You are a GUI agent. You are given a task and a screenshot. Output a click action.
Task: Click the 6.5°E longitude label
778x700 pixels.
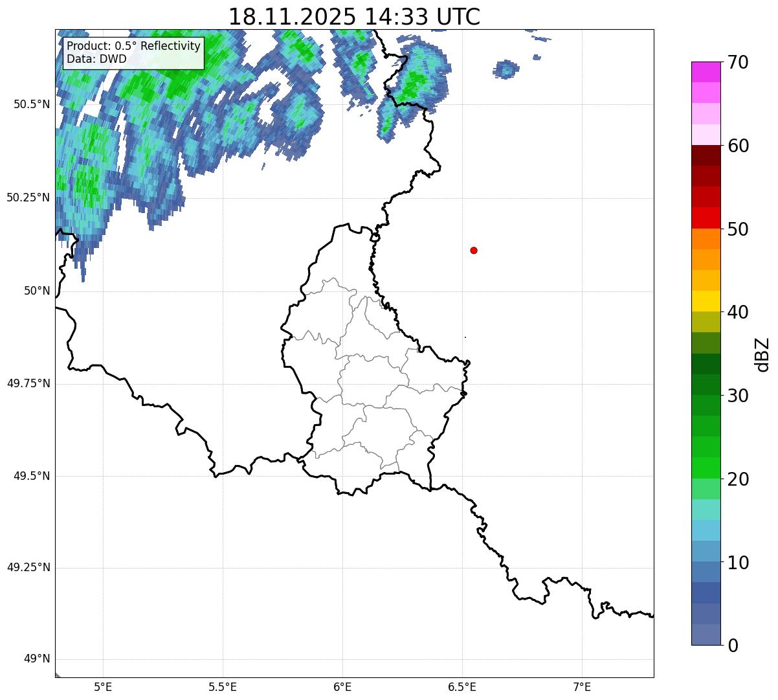462,686
